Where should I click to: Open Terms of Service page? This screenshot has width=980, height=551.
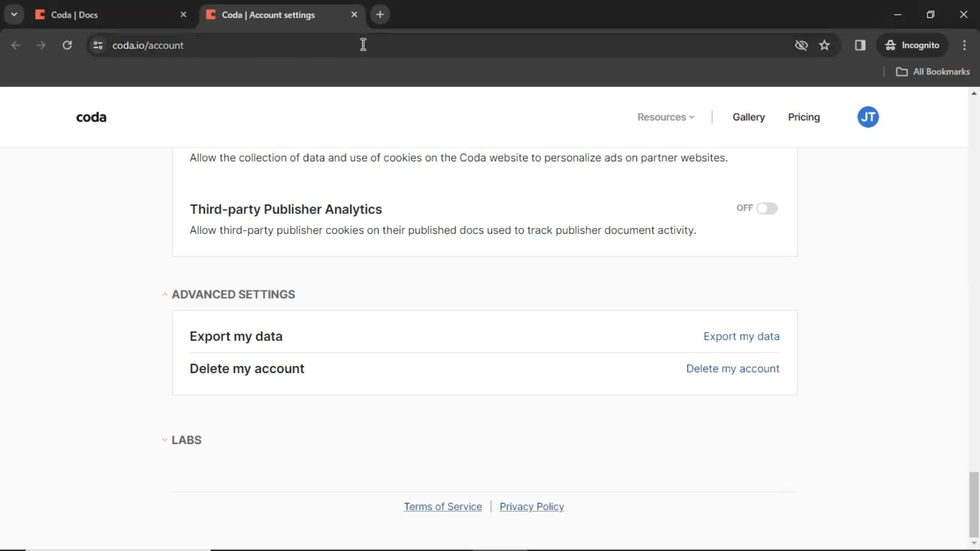click(x=442, y=506)
